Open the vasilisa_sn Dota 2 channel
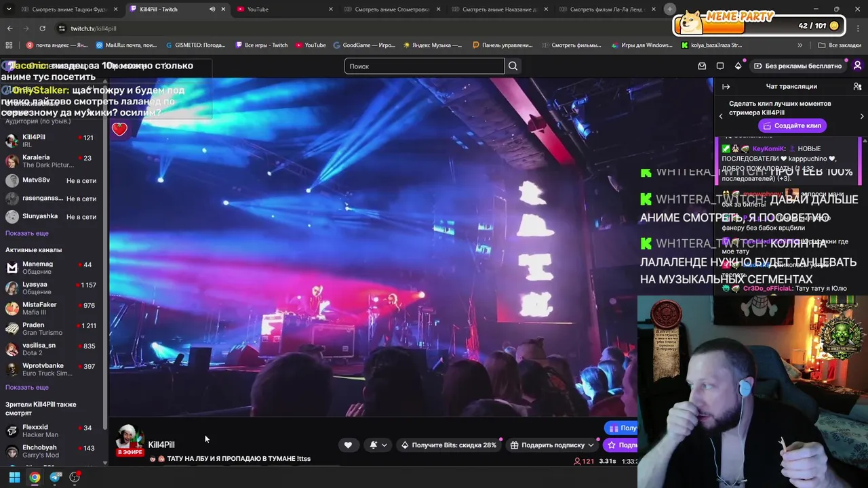Viewport: 868px width, 488px height. (x=53, y=349)
